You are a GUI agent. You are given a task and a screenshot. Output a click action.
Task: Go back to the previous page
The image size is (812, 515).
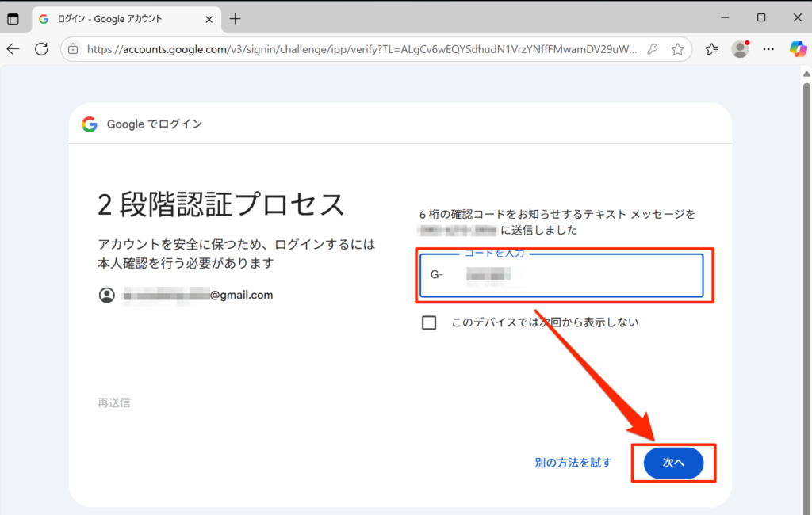(13, 49)
